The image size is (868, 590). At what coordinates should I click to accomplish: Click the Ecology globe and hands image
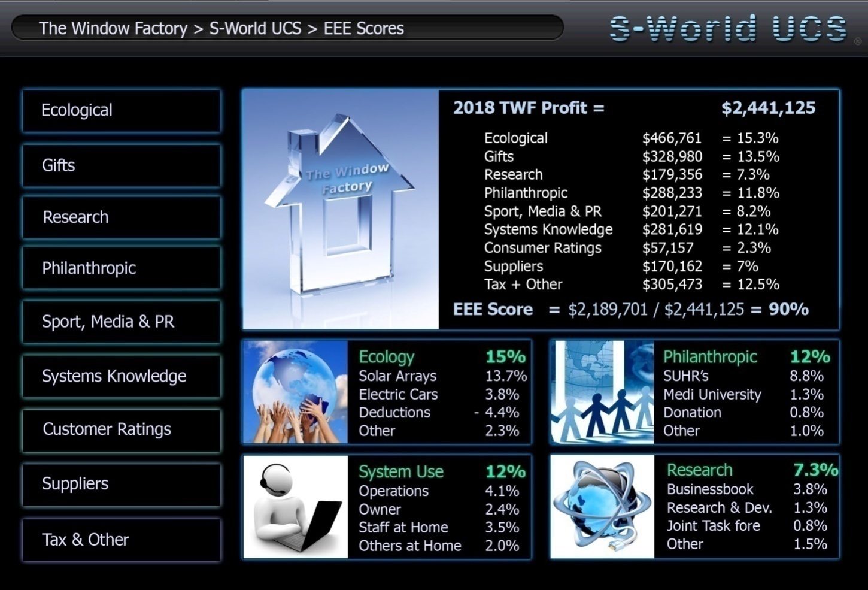[295, 392]
